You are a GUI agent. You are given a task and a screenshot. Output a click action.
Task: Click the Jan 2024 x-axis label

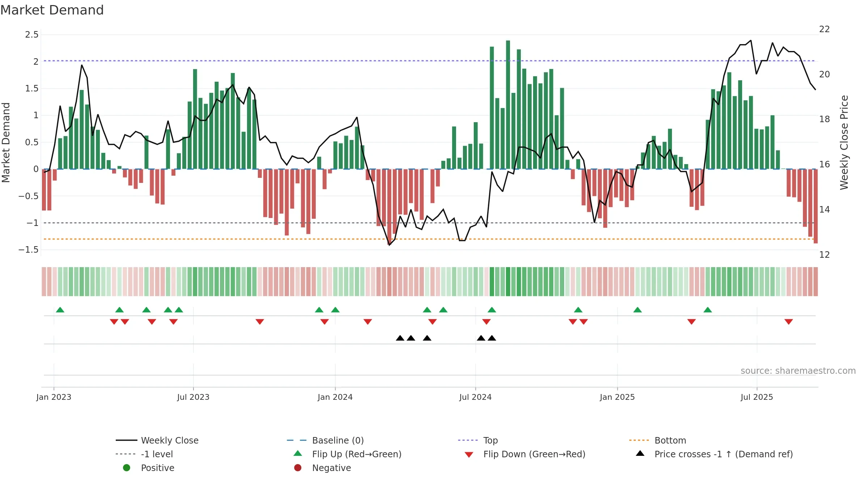(x=335, y=397)
